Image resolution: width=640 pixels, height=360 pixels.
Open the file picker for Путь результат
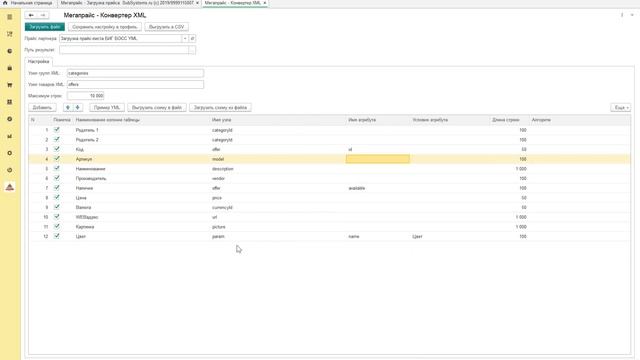192,50
